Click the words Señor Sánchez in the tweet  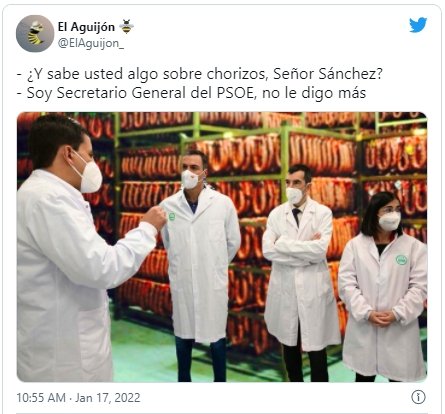coord(328,74)
